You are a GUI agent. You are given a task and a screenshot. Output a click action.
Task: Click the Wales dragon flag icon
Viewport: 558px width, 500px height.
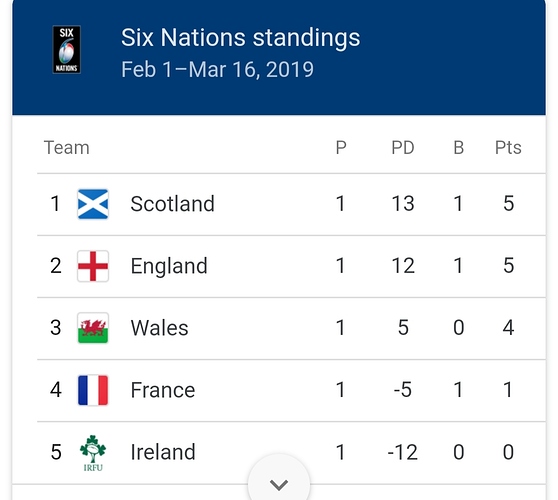pyautogui.click(x=93, y=328)
